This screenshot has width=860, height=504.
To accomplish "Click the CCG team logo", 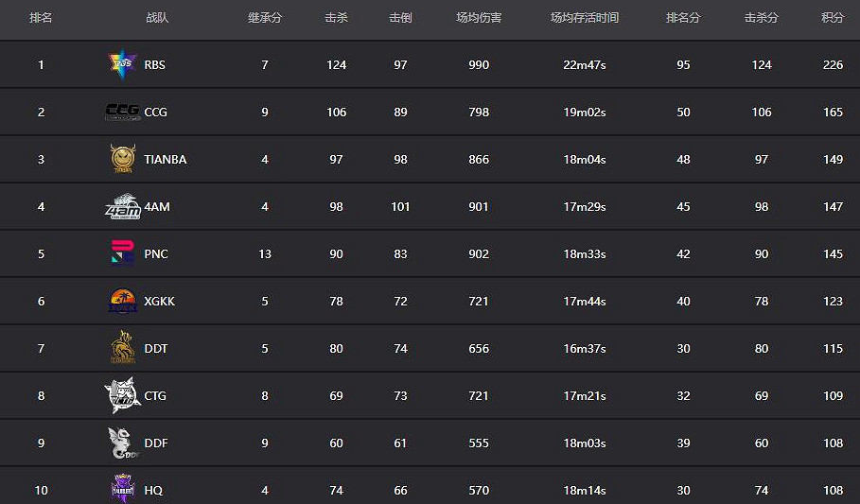I will point(122,112).
